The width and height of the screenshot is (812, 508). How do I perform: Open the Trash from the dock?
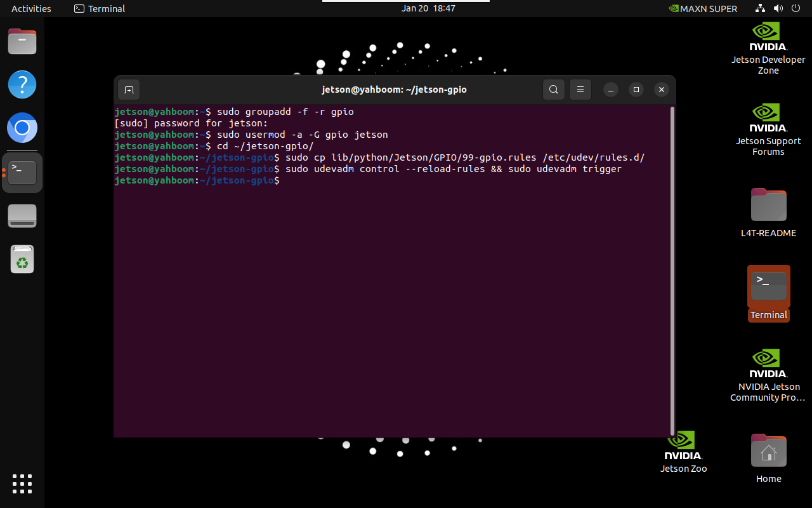coord(22,259)
